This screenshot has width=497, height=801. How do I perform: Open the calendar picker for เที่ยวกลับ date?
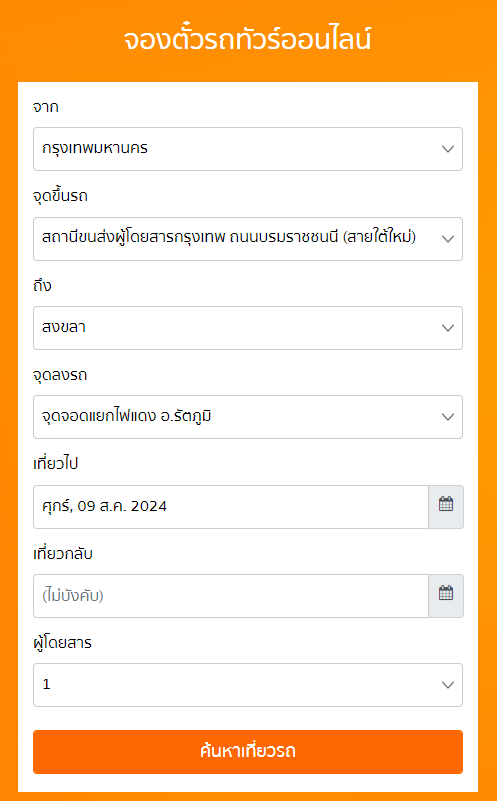(446, 596)
